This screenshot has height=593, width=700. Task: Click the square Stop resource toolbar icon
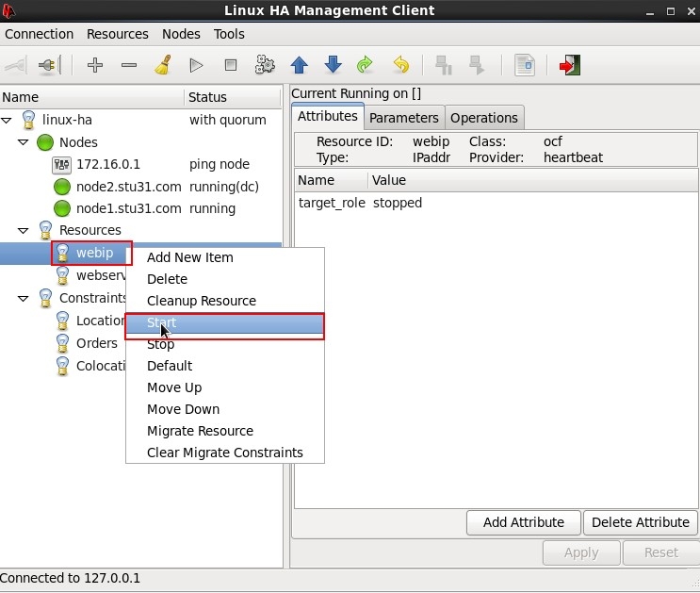pos(231,65)
